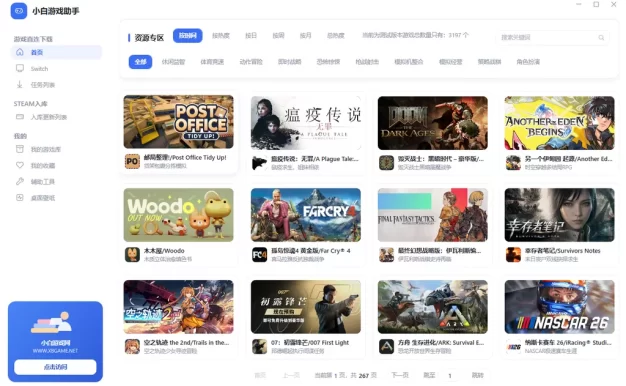Open the 空之轨迹 2nd cover image
The image size is (626, 386).
(178, 307)
